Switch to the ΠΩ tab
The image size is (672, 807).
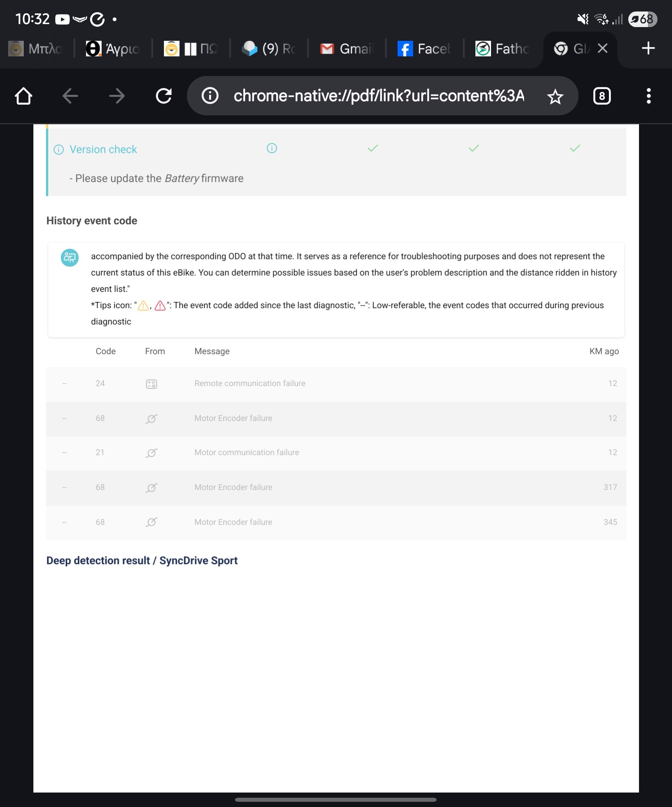[x=191, y=49]
